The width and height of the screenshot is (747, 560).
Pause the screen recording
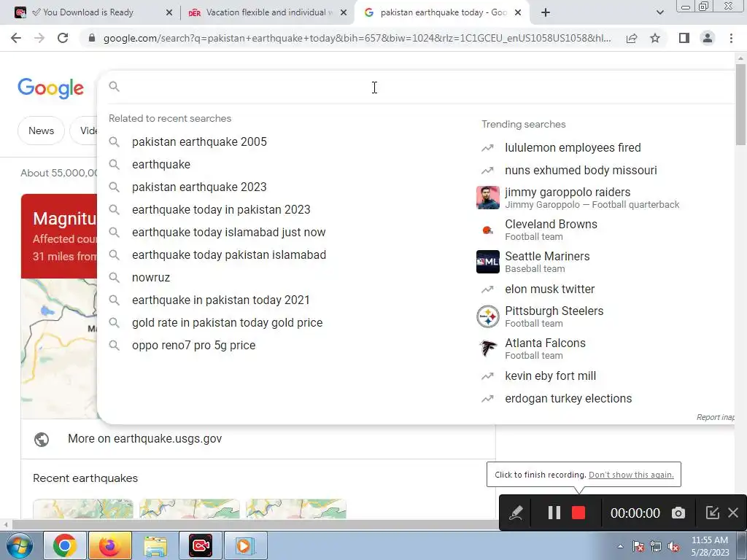click(x=554, y=513)
